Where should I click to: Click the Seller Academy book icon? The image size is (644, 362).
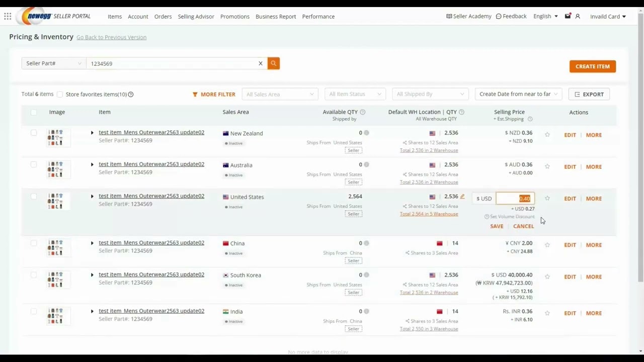click(449, 16)
